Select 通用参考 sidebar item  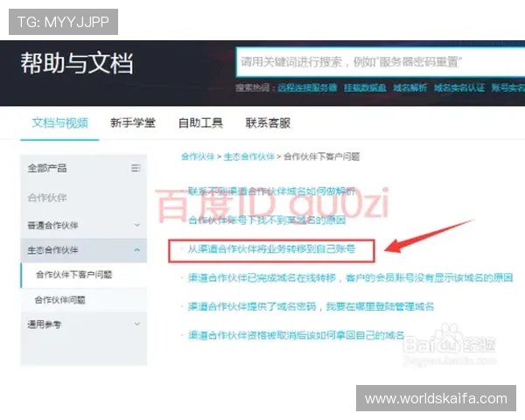pyautogui.click(x=45, y=325)
